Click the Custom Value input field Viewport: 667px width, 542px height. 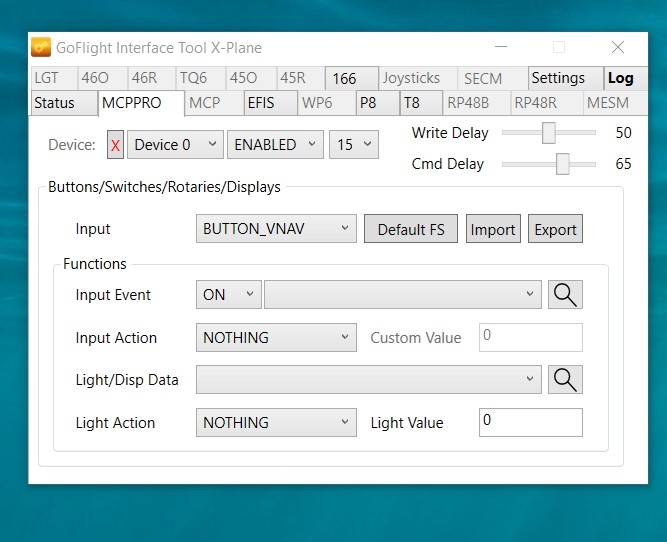point(530,338)
